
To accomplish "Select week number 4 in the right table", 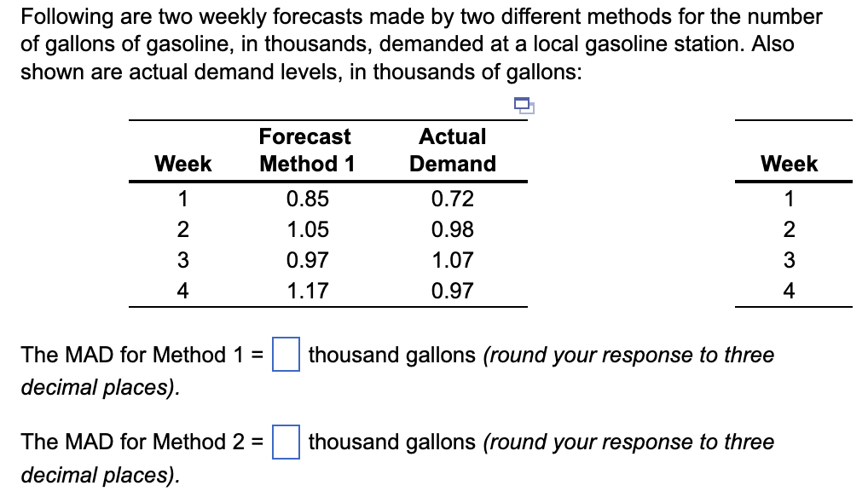I will [790, 291].
